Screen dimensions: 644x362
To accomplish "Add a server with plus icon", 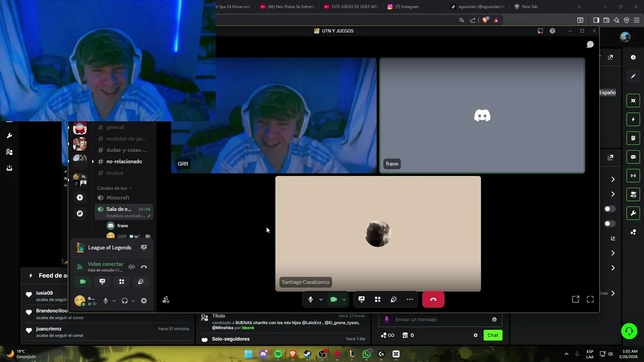I will click(79, 198).
